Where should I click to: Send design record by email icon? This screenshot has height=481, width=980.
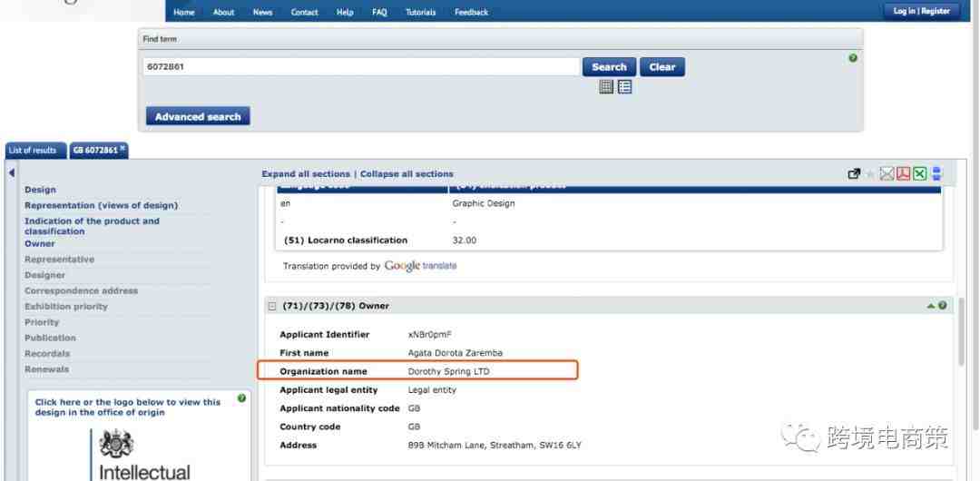(887, 174)
